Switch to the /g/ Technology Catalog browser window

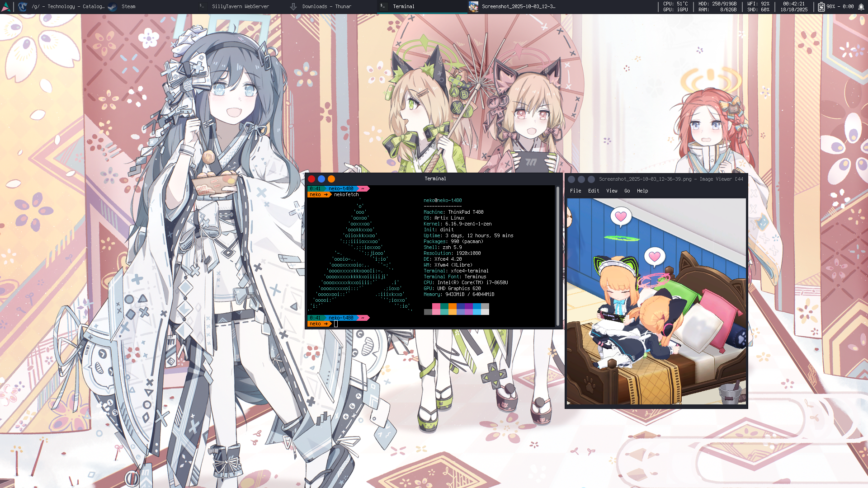click(61, 6)
